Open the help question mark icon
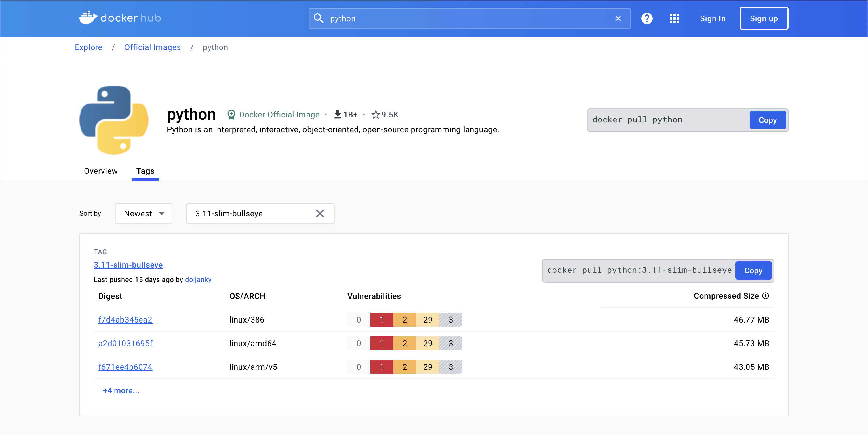 pos(647,18)
